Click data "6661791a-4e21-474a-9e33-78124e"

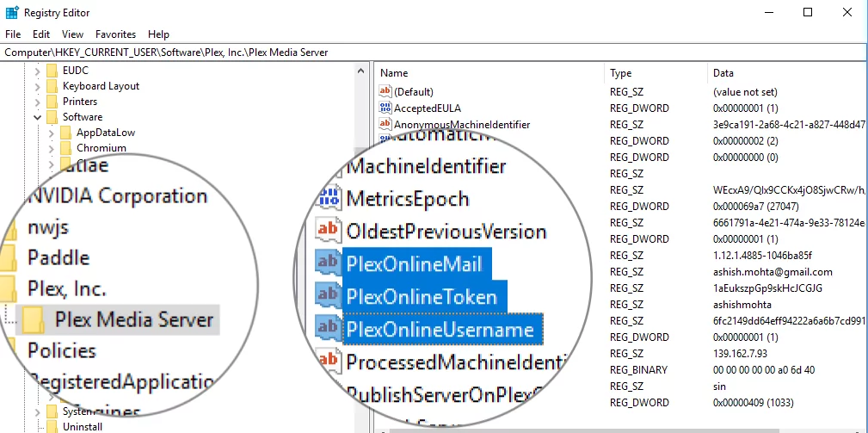pos(788,223)
